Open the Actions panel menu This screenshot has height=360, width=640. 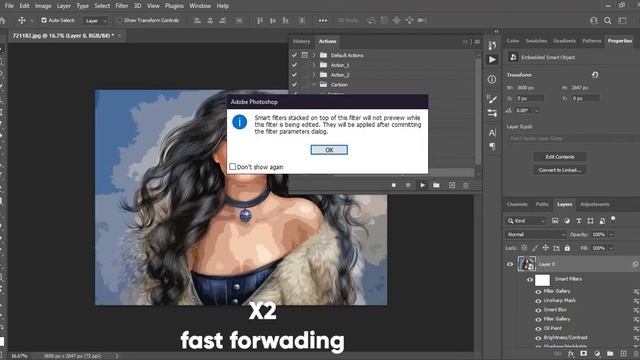click(x=477, y=42)
